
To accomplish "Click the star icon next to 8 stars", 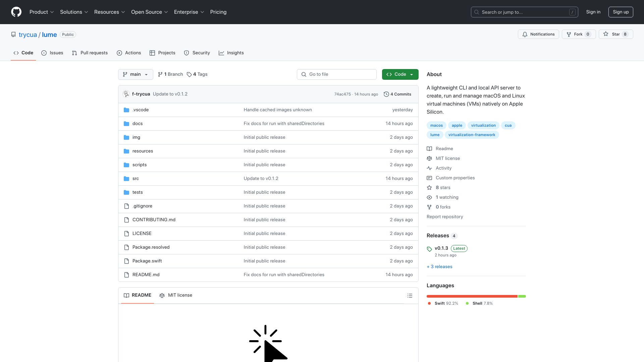I will pyautogui.click(x=429, y=188).
